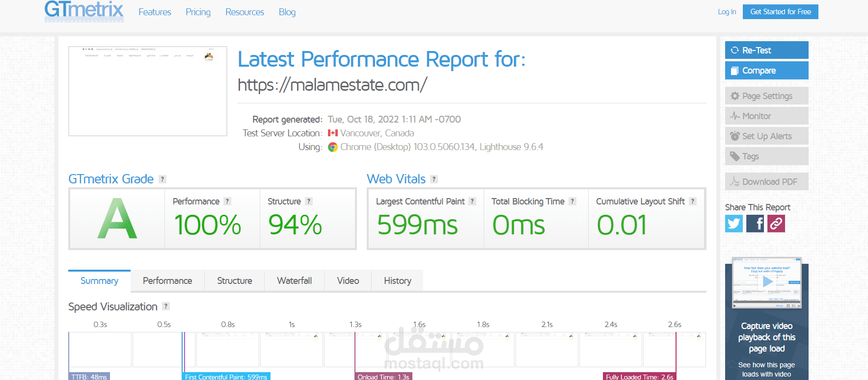Click the 0ms Total Blocking Time value

click(x=518, y=225)
